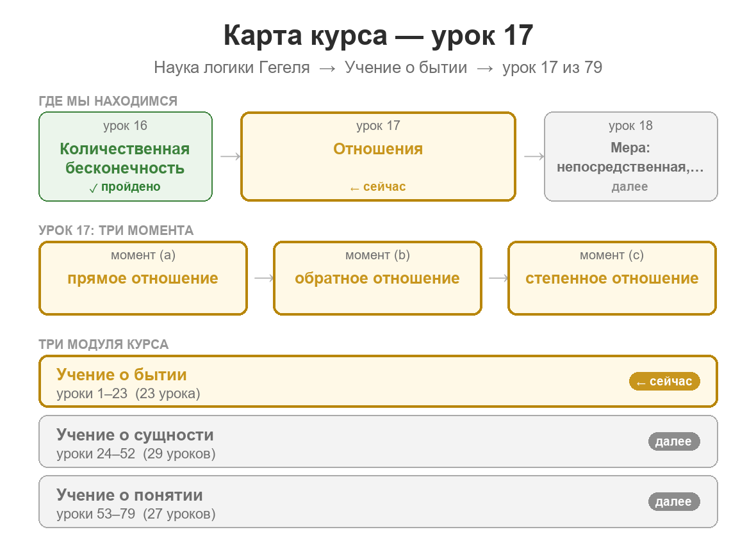
Task: Click the сейчас label in lesson 17 card
Action: point(378,187)
